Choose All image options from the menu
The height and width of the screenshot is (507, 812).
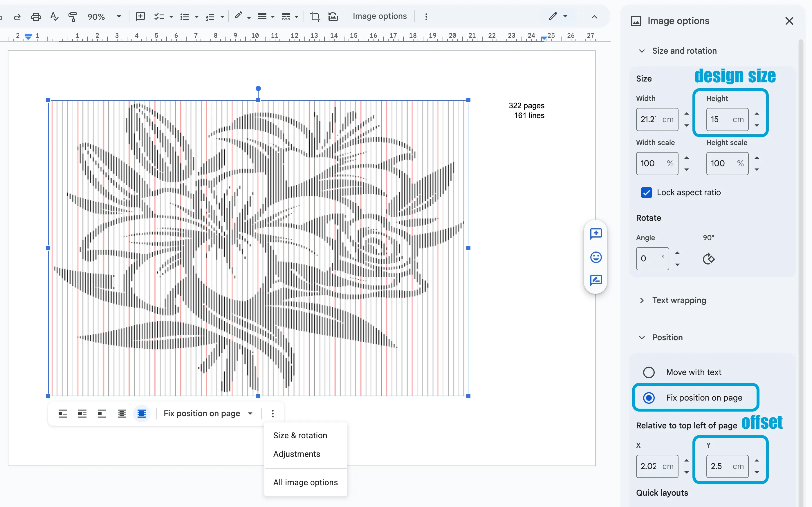click(x=305, y=482)
